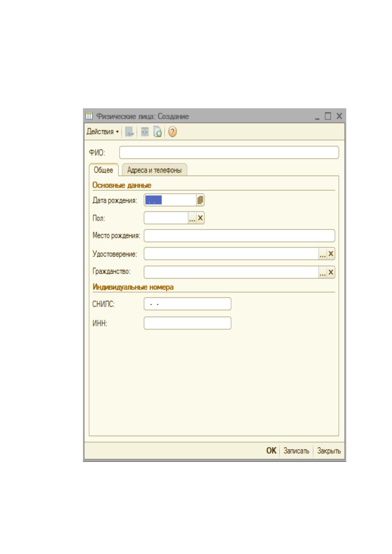
Task: Clear the Удостоверение field with X
Action: (x=331, y=254)
